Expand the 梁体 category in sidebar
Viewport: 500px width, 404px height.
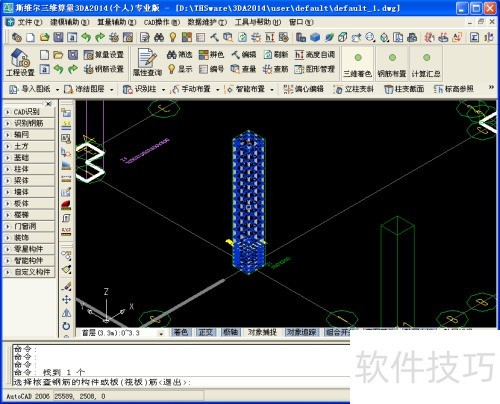29,180
